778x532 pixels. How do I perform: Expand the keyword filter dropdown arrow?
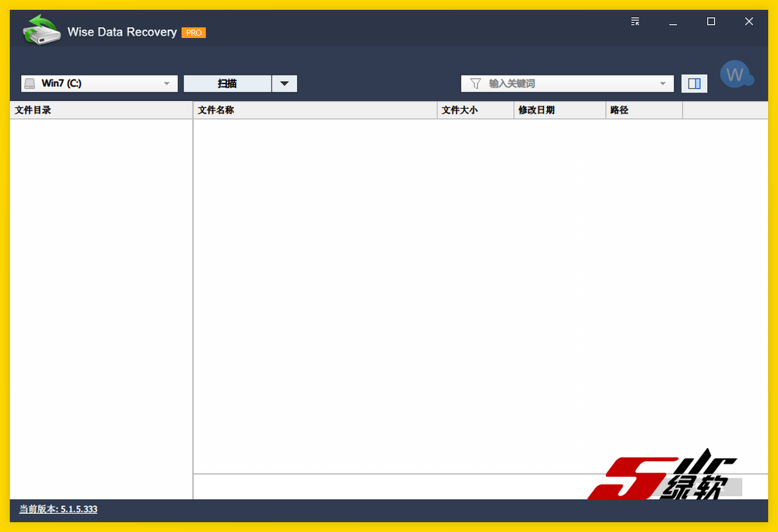click(x=663, y=83)
